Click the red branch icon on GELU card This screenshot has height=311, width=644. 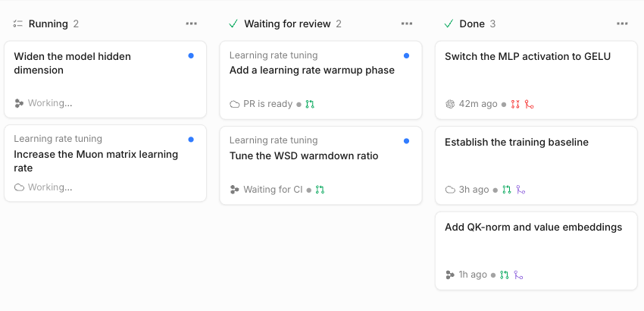[530, 104]
